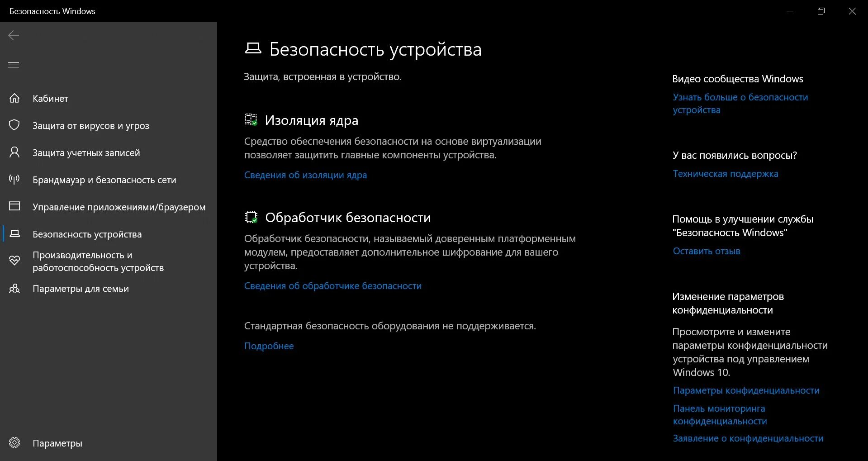Click Оставить отзыв link

click(707, 251)
